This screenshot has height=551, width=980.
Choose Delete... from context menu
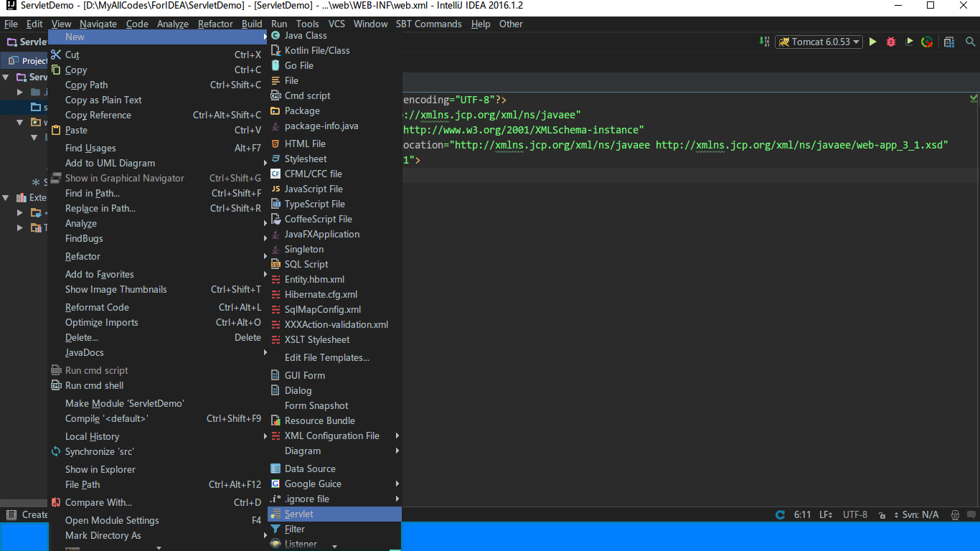click(157, 337)
